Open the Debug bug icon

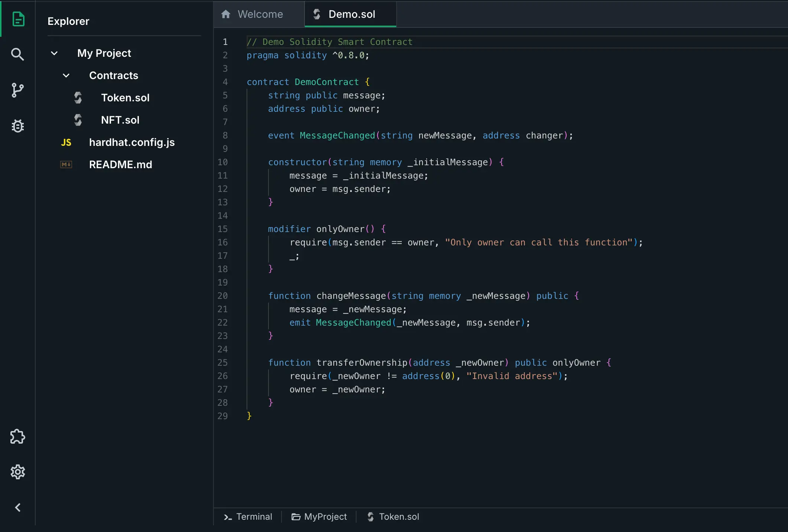17,126
